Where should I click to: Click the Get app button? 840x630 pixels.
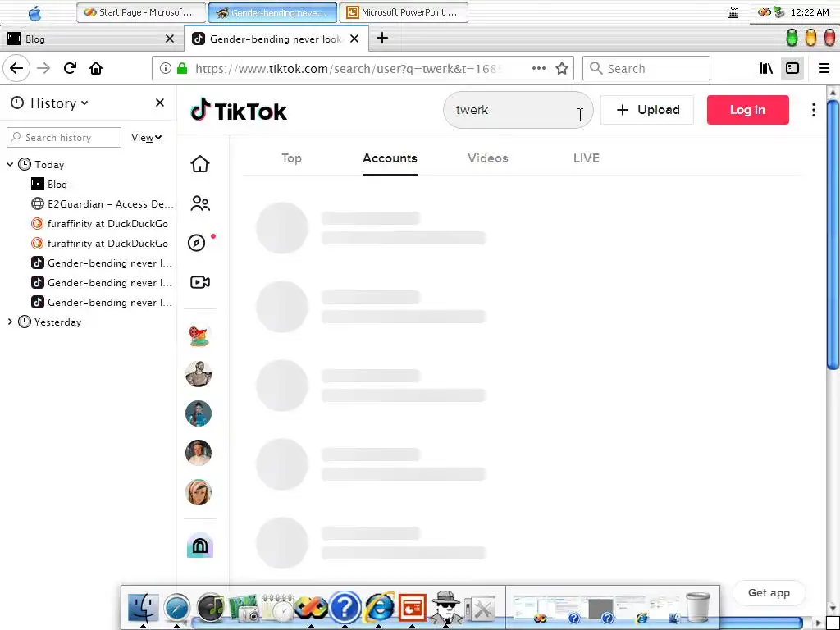(769, 592)
